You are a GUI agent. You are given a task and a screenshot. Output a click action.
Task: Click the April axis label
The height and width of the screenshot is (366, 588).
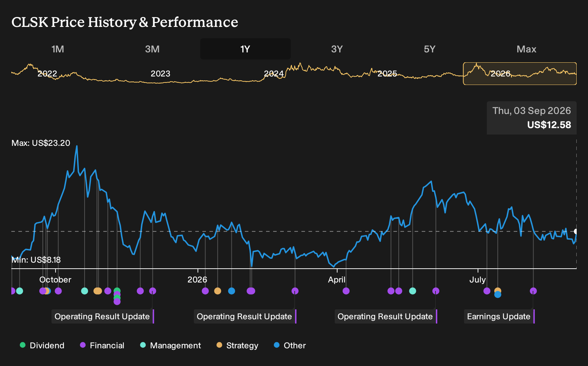pos(336,280)
